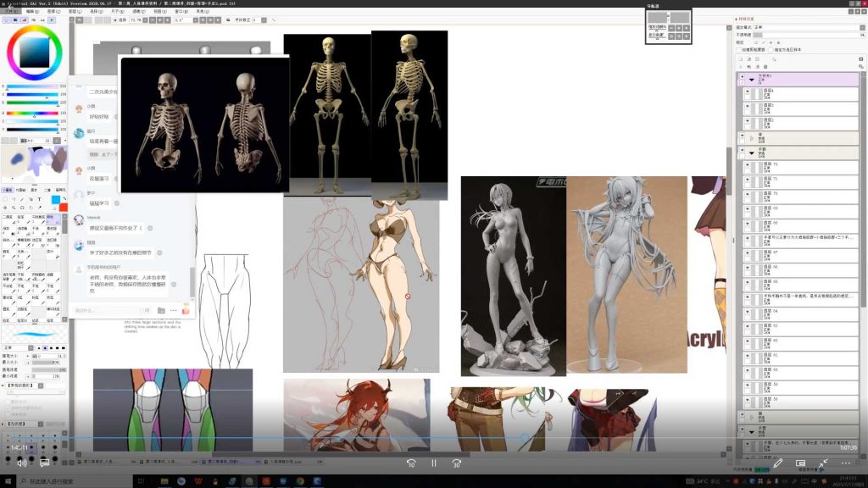Toggle eye of first layer under purple folder
Screen dimensions: 868x488
coord(748,91)
